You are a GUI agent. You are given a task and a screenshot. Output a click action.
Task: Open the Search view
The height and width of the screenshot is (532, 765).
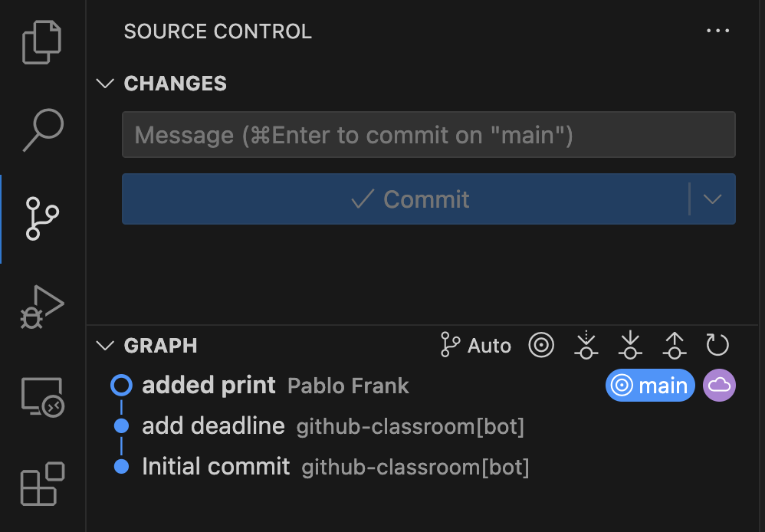[42, 130]
